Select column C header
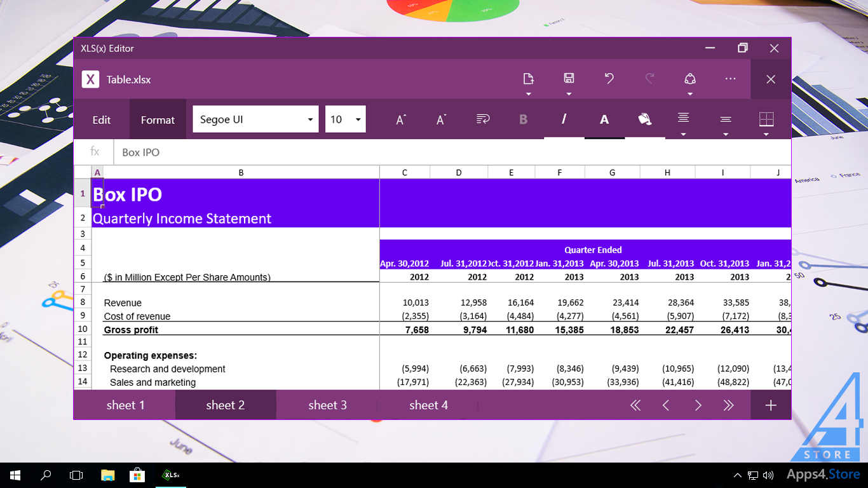The width and height of the screenshot is (868, 488). point(405,172)
